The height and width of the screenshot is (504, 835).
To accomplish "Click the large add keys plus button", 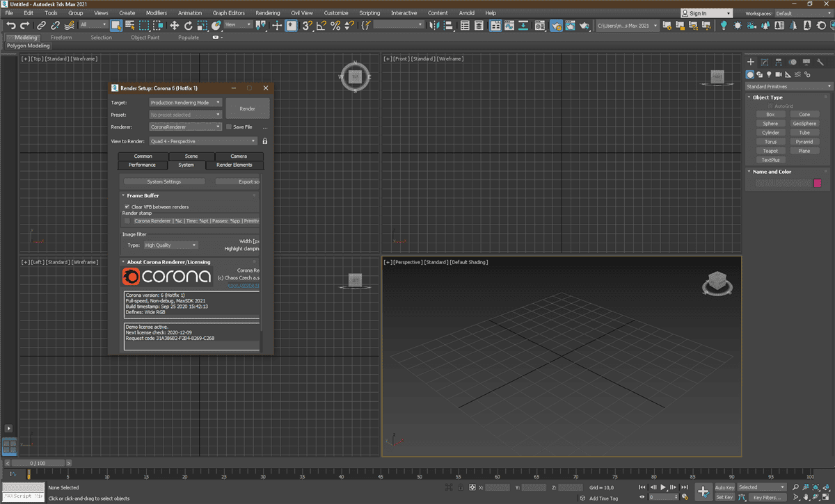I will click(x=703, y=491).
